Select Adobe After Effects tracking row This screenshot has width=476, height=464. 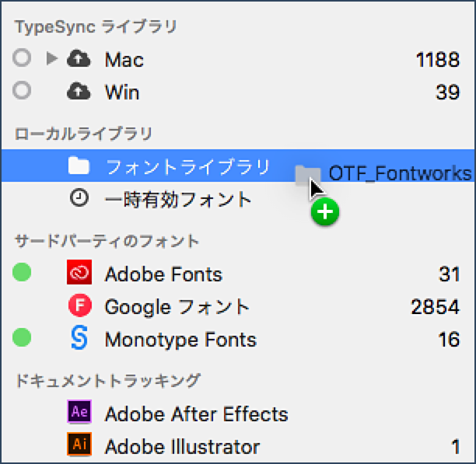coord(238,413)
